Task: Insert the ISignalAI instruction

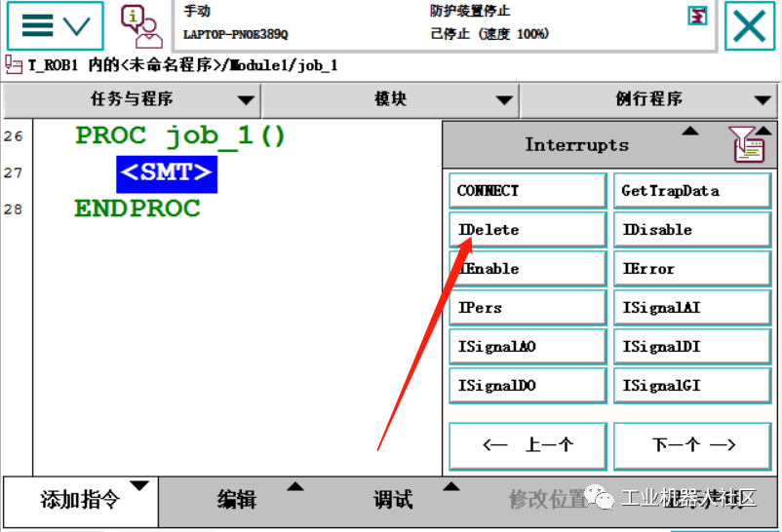Action: (x=692, y=308)
